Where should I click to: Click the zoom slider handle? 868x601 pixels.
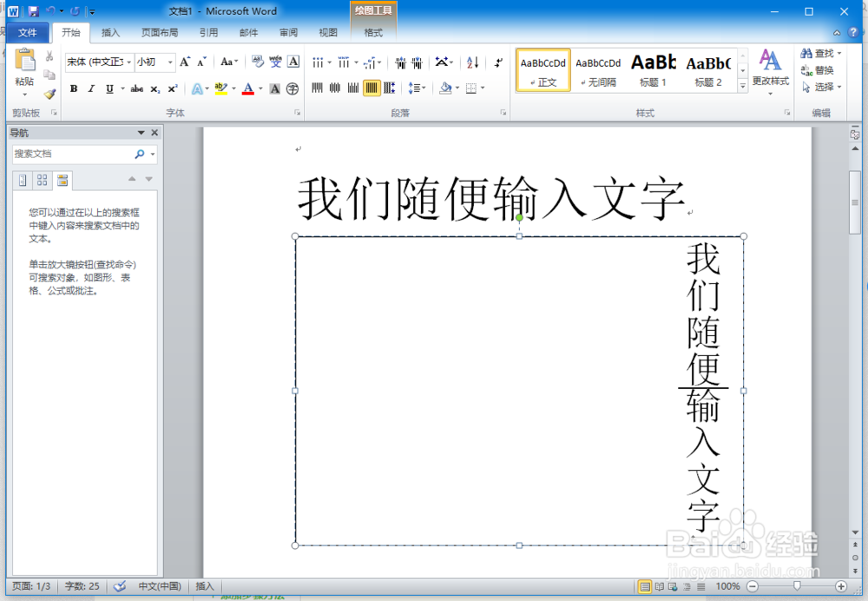[x=797, y=586]
